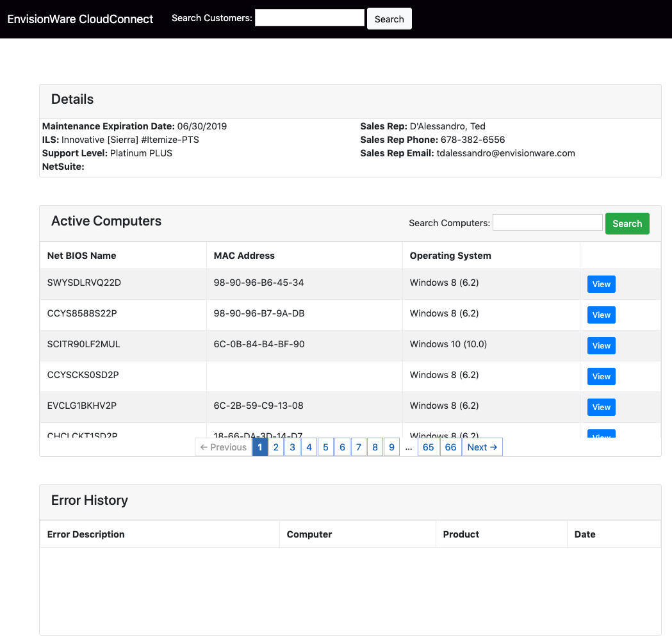672x642 pixels.
Task: Go to last page 66
Action: click(x=450, y=447)
